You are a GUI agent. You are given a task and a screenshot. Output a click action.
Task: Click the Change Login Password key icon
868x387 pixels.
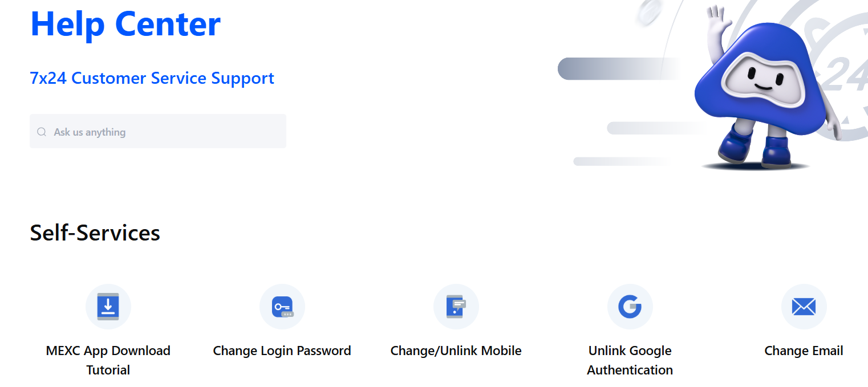(x=282, y=307)
